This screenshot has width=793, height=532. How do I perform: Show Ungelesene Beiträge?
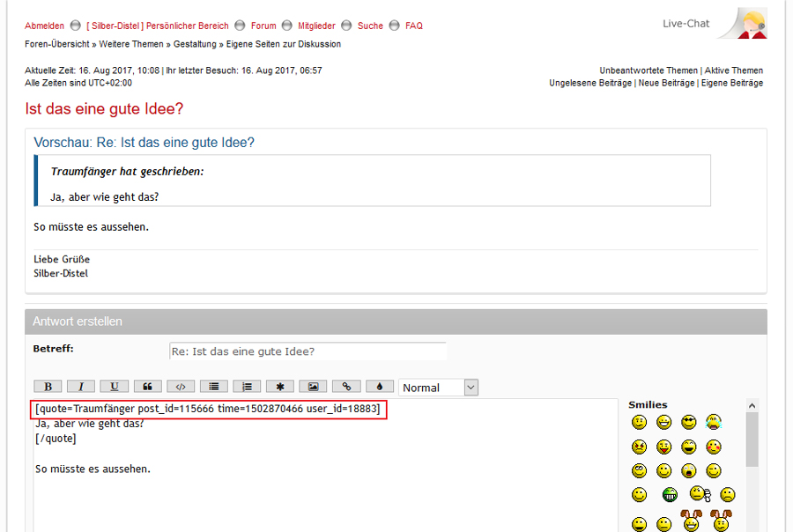(x=590, y=83)
